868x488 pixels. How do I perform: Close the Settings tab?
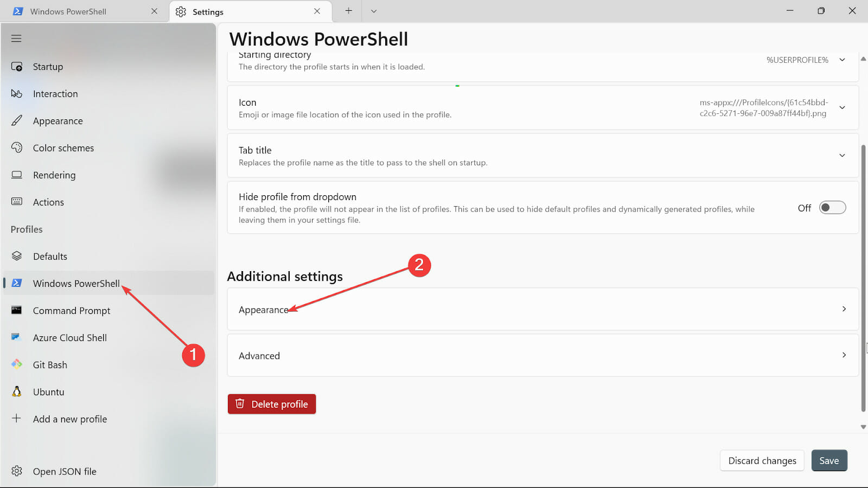click(317, 11)
